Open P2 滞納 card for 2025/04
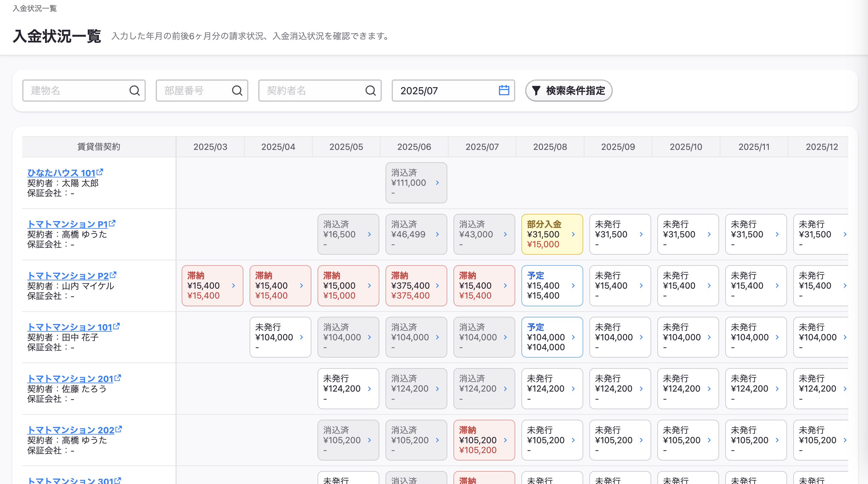This screenshot has width=868, height=484. pyautogui.click(x=280, y=286)
